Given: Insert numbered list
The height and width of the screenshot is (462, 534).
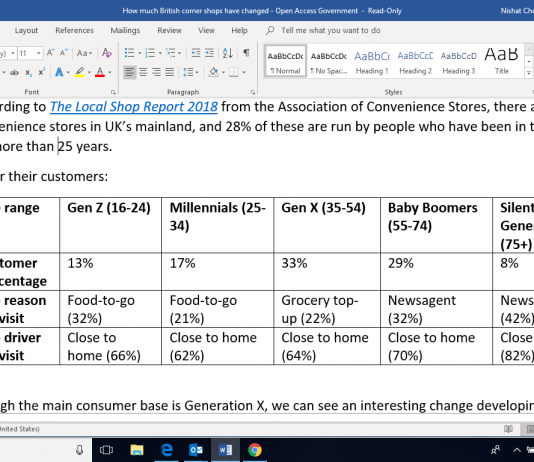Looking at the screenshot, I should (x=150, y=53).
